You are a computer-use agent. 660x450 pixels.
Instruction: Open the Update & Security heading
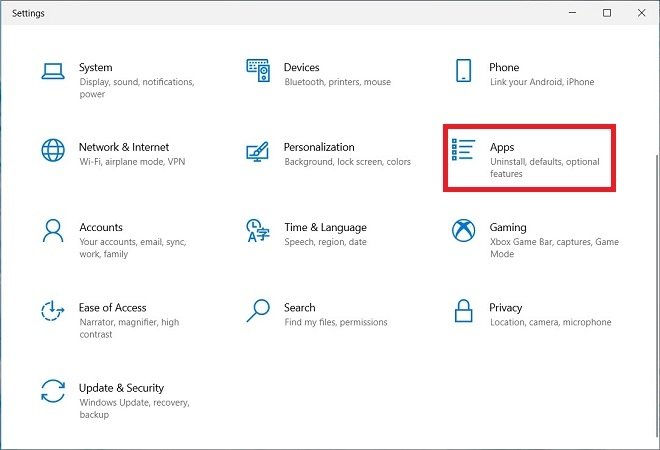[121, 388]
